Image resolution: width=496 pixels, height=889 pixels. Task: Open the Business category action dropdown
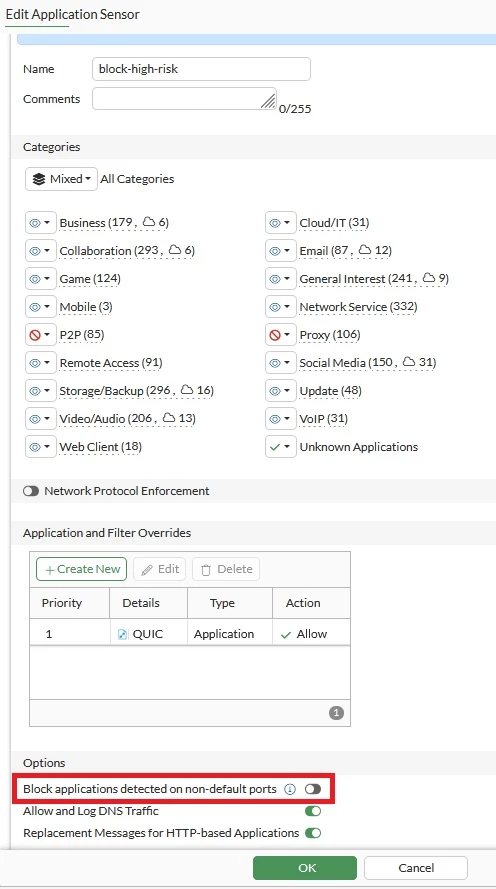tap(41, 223)
